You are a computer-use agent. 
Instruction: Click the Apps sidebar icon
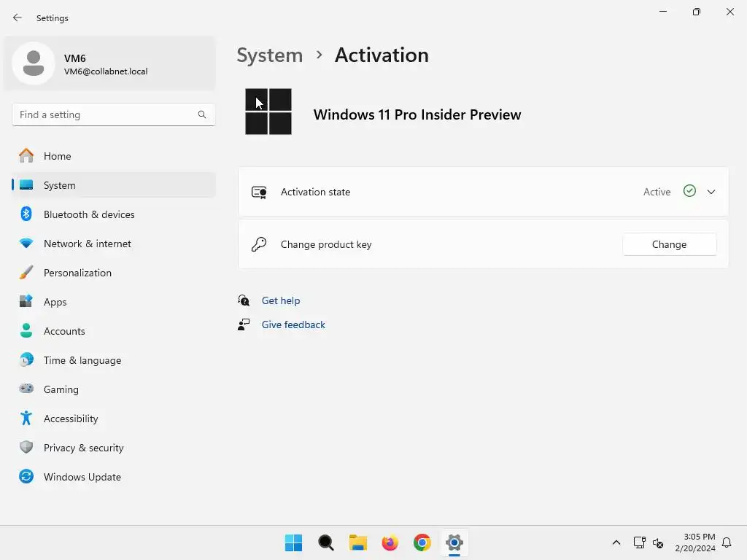tap(26, 301)
